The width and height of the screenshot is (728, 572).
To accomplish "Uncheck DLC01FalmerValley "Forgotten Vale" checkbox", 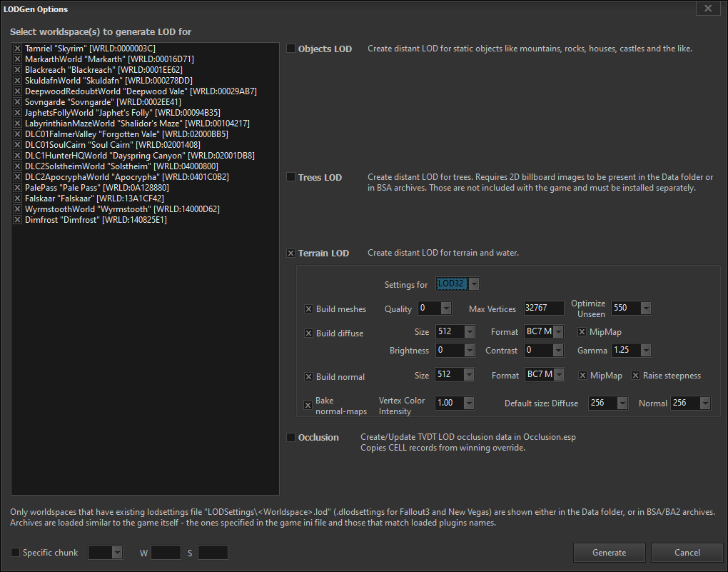I will (x=17, y=134).
